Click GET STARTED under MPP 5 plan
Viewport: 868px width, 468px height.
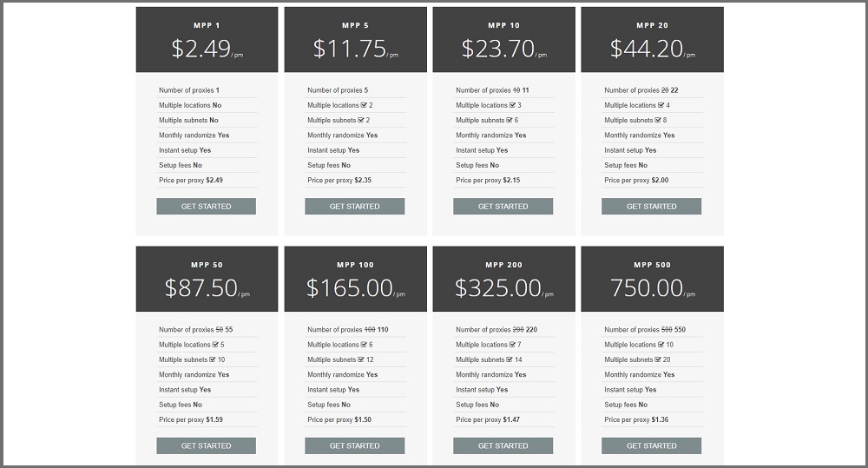pos(354,206)
